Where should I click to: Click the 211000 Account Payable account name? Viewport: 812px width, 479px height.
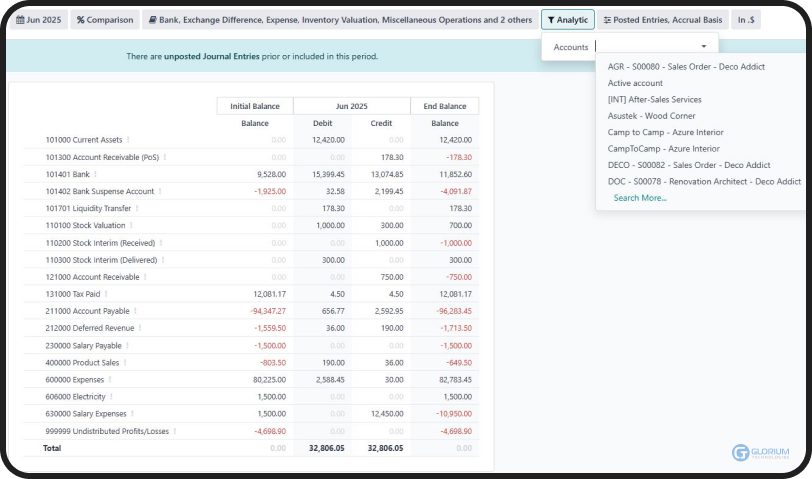tap(88, 311)
